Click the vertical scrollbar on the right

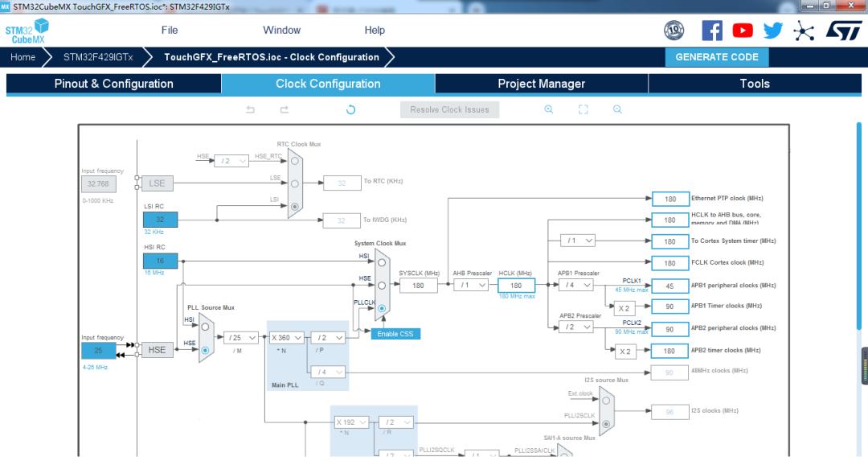[x=858, y=225]
